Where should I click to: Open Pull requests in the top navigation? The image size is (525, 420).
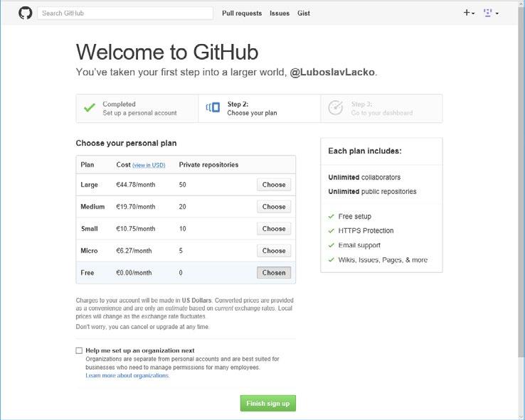point(242,13)
